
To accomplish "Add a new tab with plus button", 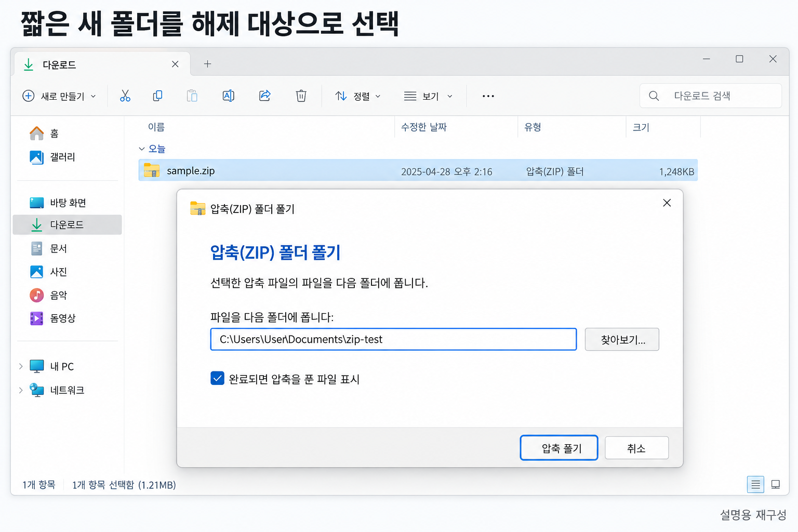I will pos(207,64).
